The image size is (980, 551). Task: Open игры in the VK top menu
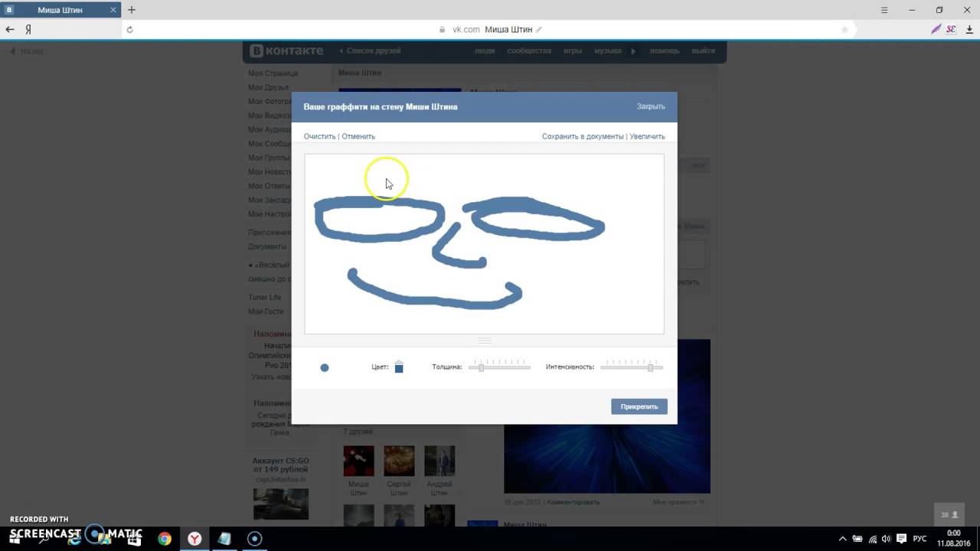(573, 51)
